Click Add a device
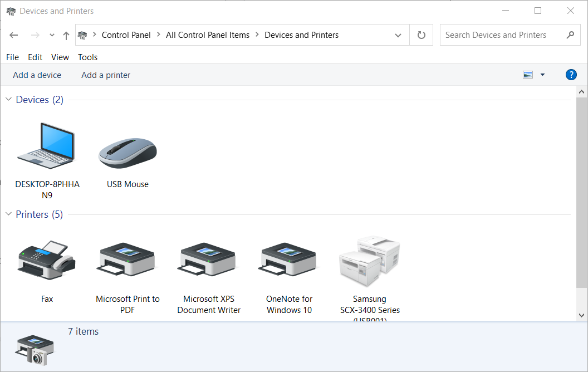 [37, 75]
